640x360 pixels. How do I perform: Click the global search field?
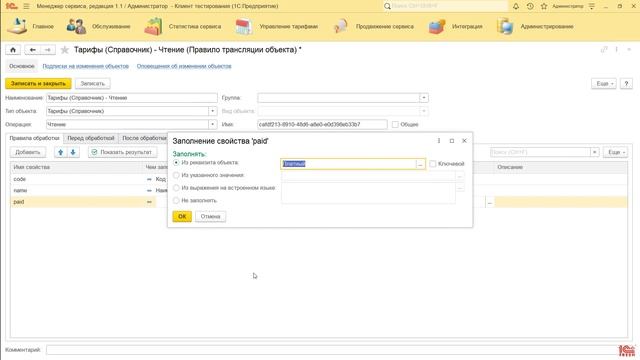[449, 6]
